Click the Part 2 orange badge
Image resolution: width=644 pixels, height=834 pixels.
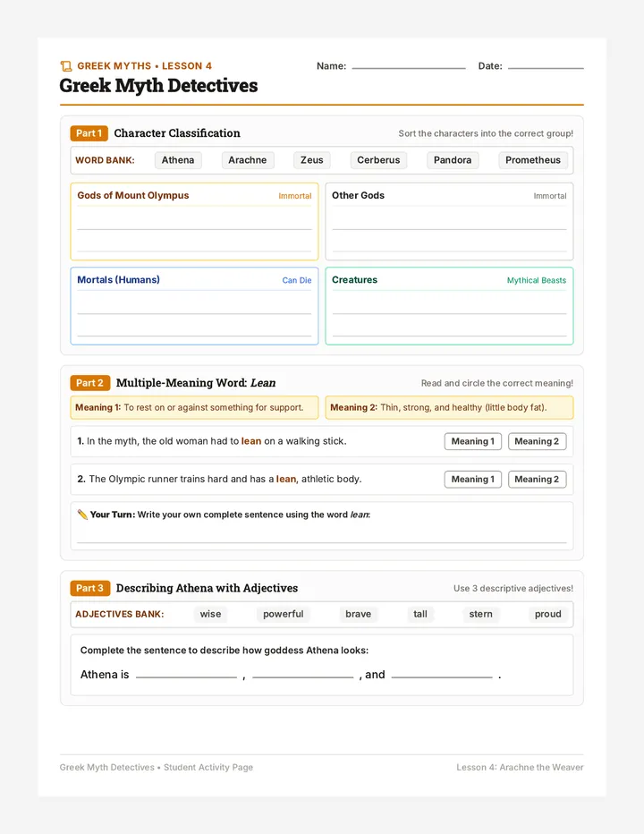pos(89,383)
